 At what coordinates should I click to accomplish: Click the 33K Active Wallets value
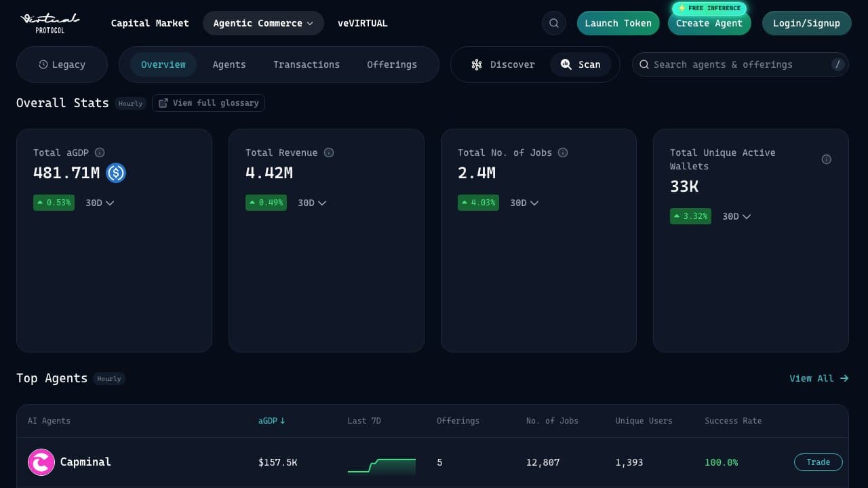684,186
